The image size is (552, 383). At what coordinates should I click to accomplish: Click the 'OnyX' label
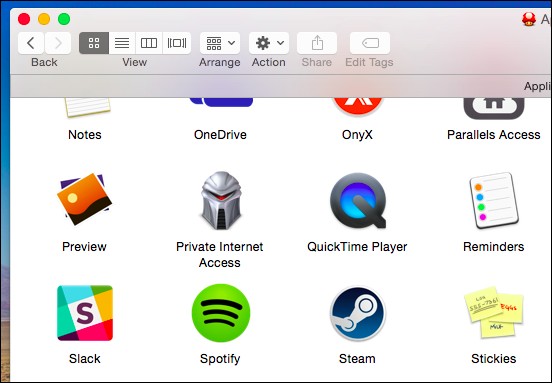pos(357,135)
